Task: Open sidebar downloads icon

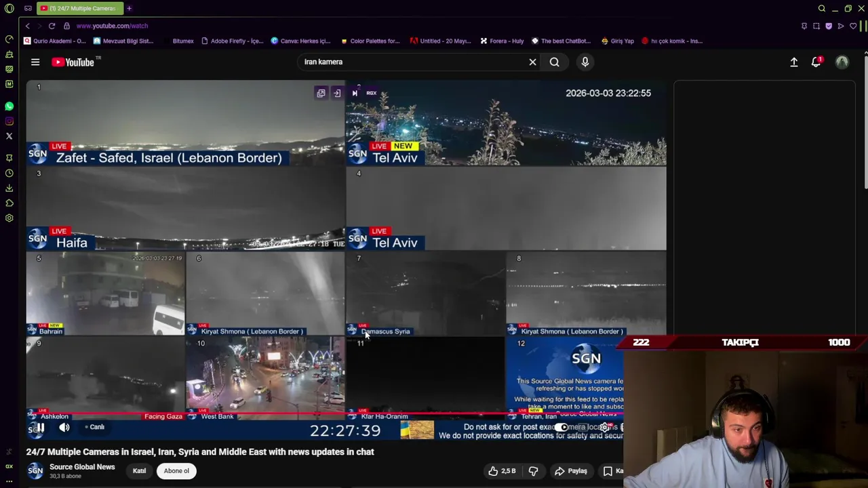Action: click(x=9, y=188)
